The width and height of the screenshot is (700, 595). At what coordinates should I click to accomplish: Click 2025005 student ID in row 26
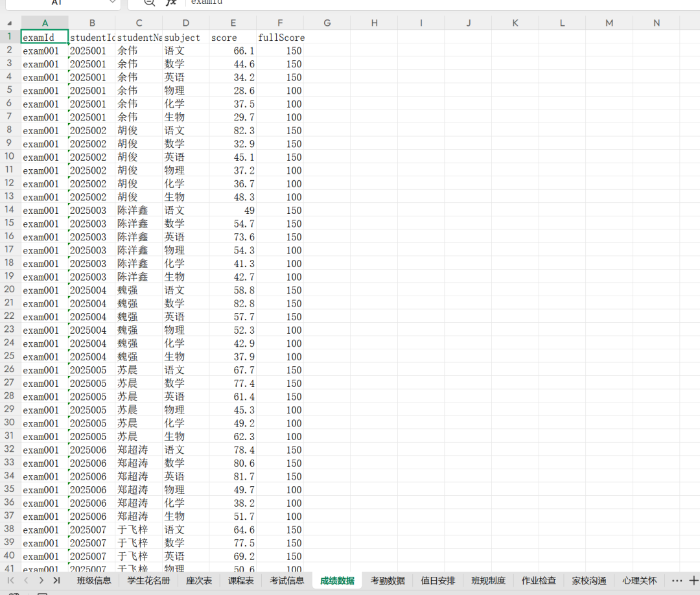click(x=92, y=370)
